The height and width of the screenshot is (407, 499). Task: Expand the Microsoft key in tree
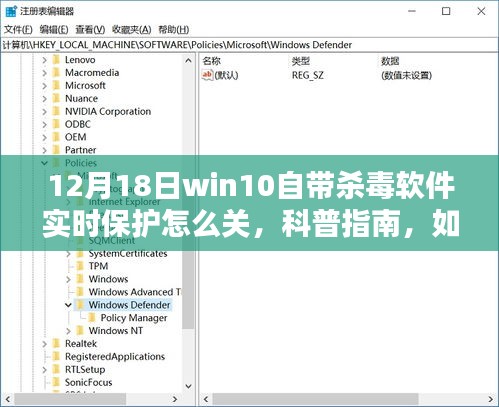click(44, 86)
